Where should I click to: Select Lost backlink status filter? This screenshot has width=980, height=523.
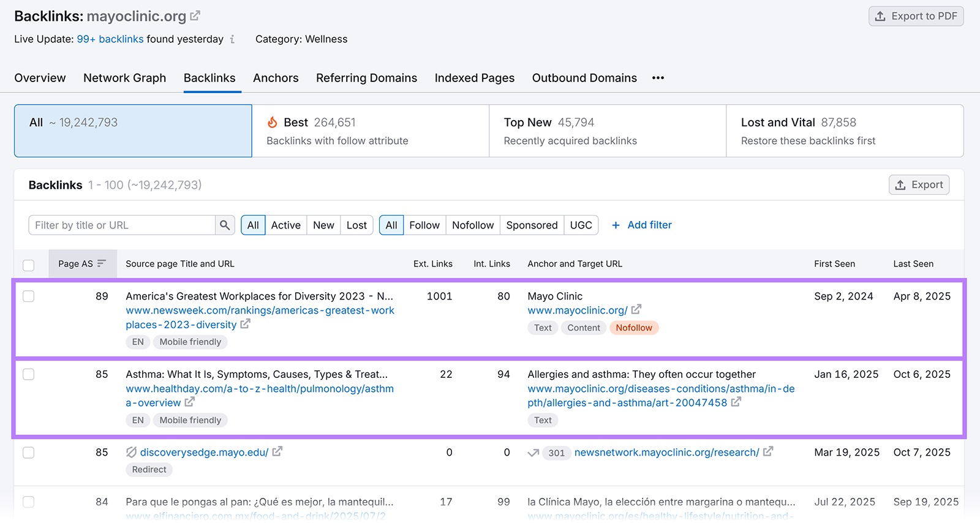pyautogui.click(x=356, y=225)
